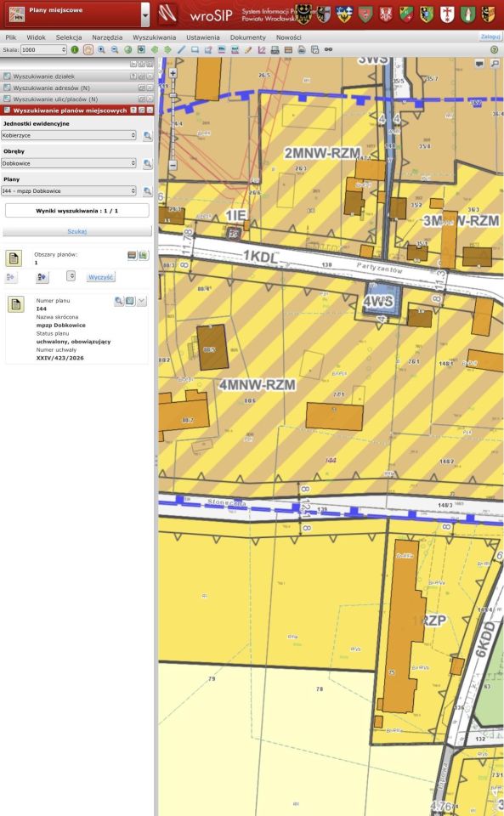The width and height of the screenshot is (504, 816).
Task: Click the Szukaj button
Action: coord(77,231)
